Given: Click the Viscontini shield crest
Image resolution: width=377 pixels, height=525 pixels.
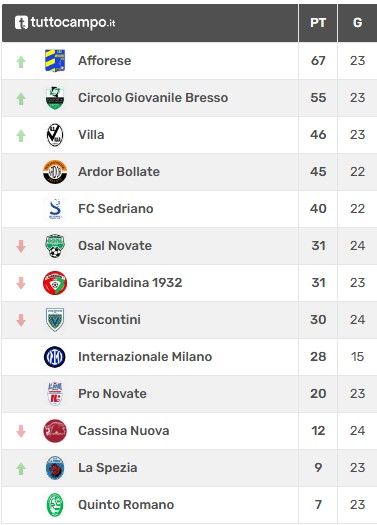Looking at the screenshot, I should pos(55,320).
